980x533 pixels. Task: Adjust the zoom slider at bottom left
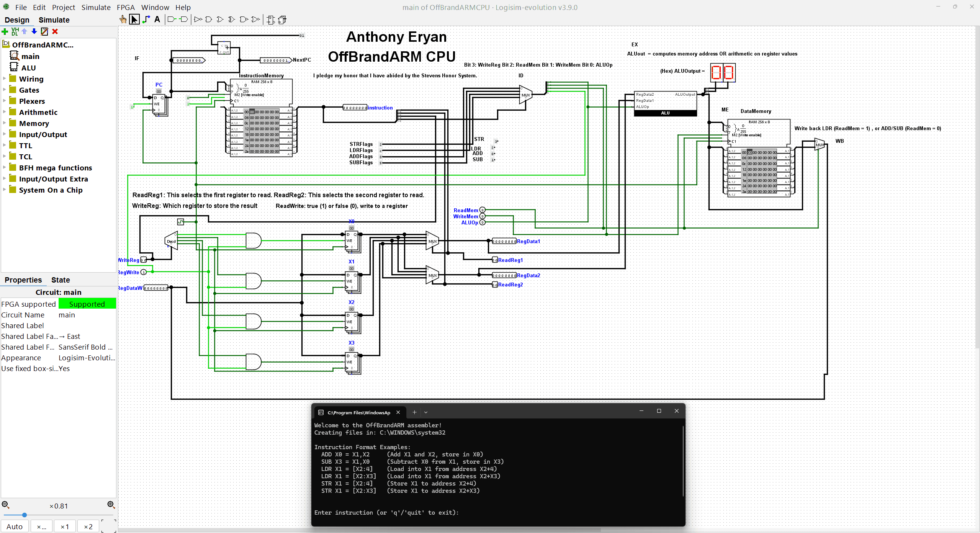pos(24,515)
